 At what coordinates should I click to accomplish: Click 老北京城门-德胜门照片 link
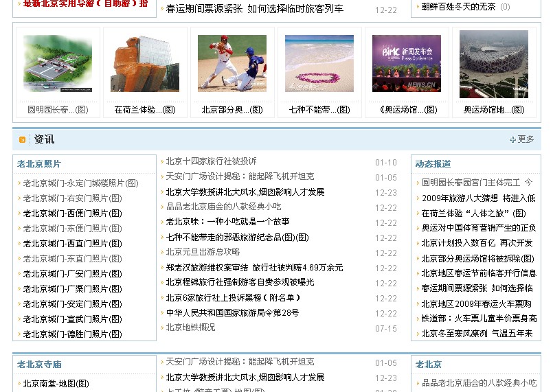click(x=72, y=334)
